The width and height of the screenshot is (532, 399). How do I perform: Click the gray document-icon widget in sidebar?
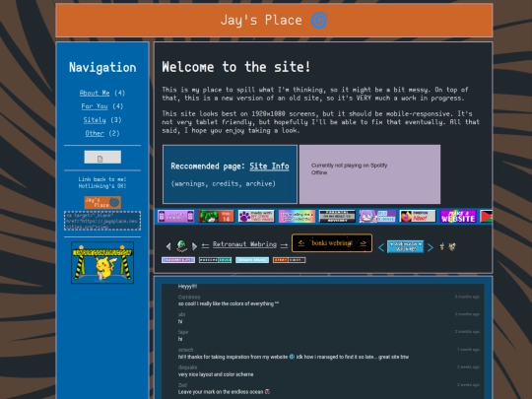102,158
